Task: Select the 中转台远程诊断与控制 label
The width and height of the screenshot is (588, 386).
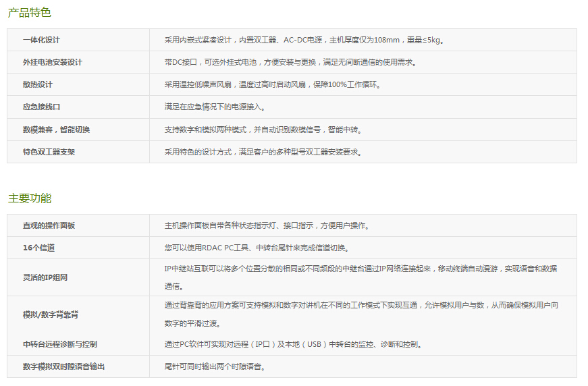Action: pyautogui.click(x=59, y=344)
